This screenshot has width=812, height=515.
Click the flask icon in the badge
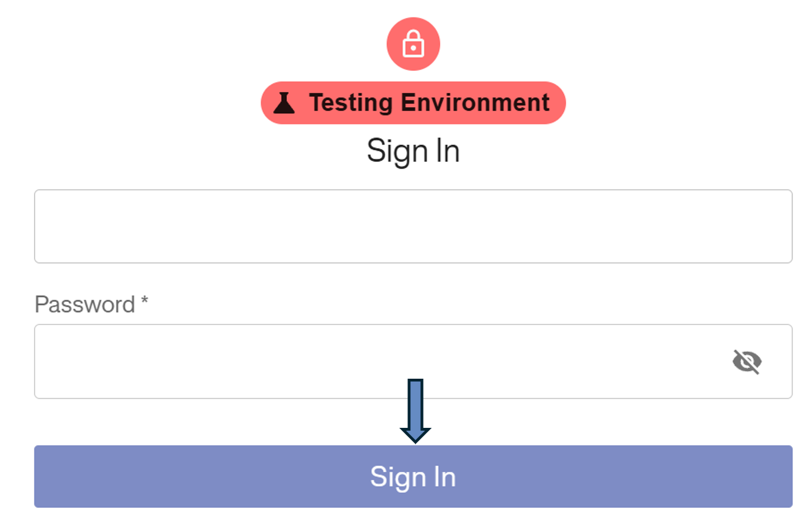284,103
